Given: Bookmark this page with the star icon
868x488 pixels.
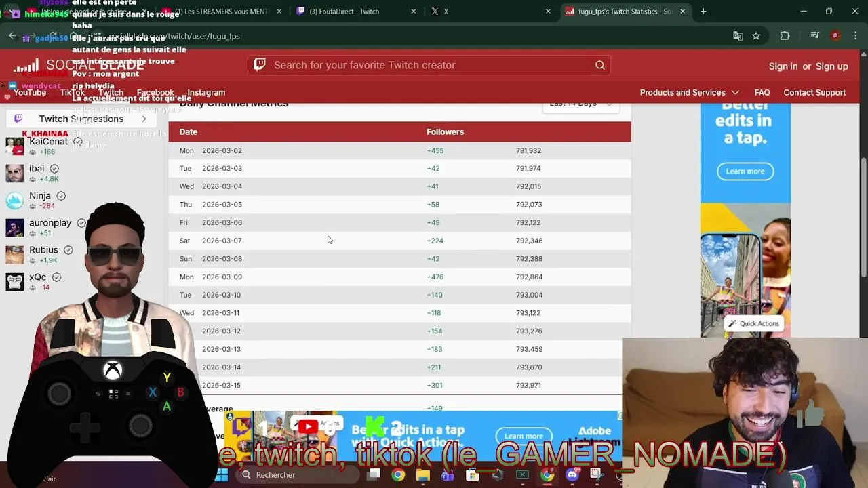Looking at the screenshot, I should click(x=756, y=36).
